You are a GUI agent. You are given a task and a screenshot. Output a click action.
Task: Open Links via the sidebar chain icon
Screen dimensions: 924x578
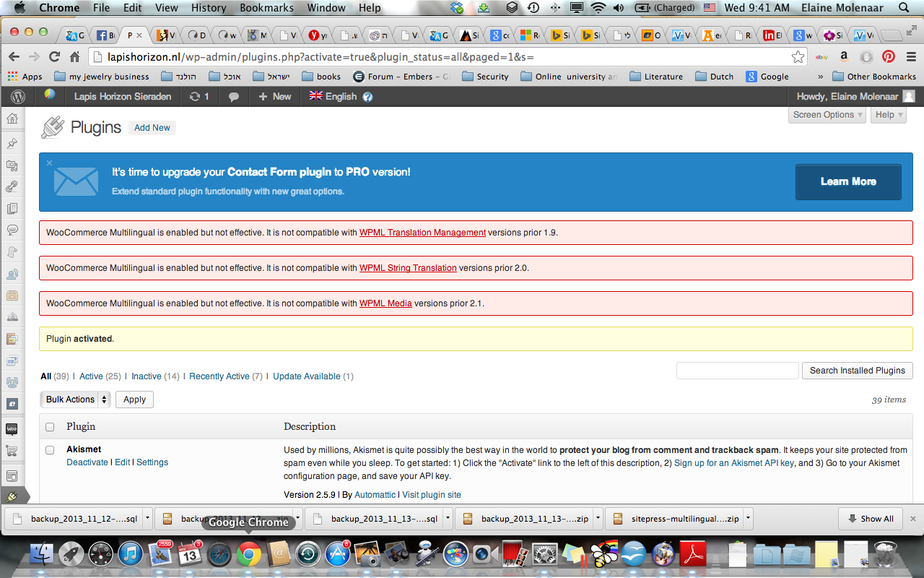click(12, 186)
